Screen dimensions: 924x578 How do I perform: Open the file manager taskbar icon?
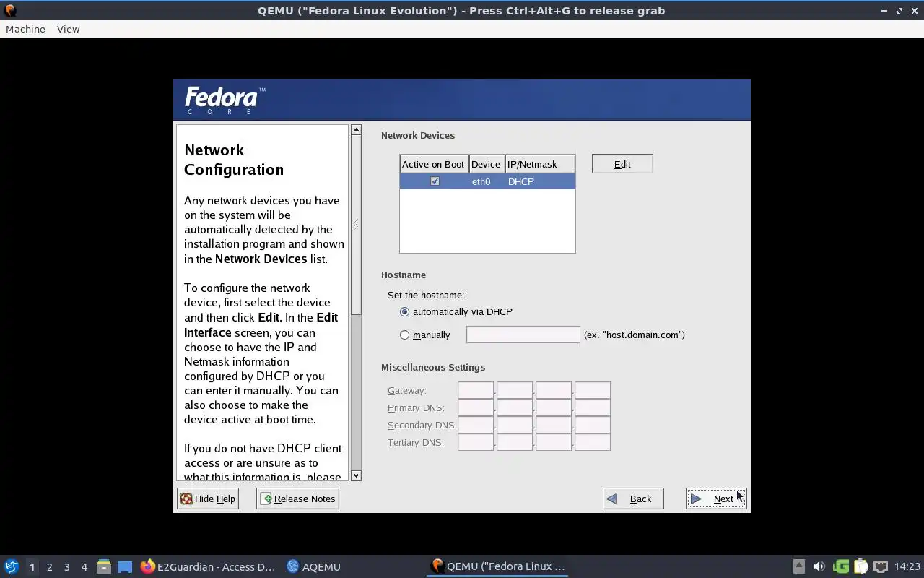pos(104,566)
